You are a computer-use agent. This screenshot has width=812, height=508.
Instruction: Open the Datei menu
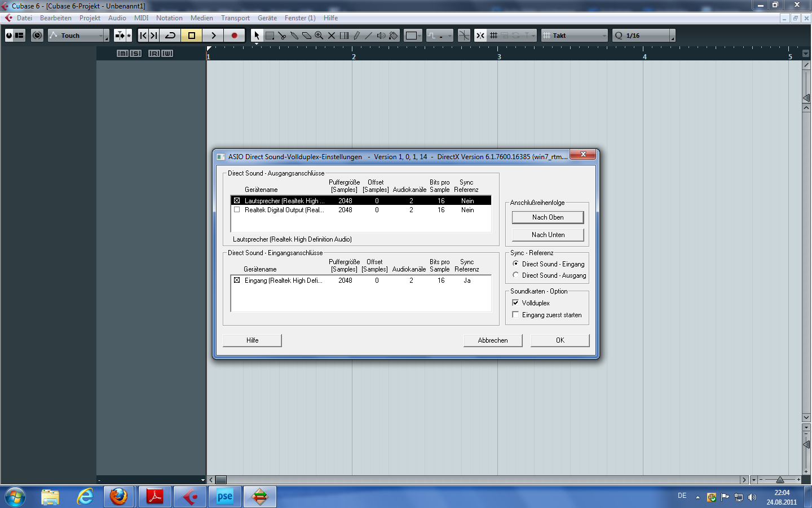click(24, 18)
